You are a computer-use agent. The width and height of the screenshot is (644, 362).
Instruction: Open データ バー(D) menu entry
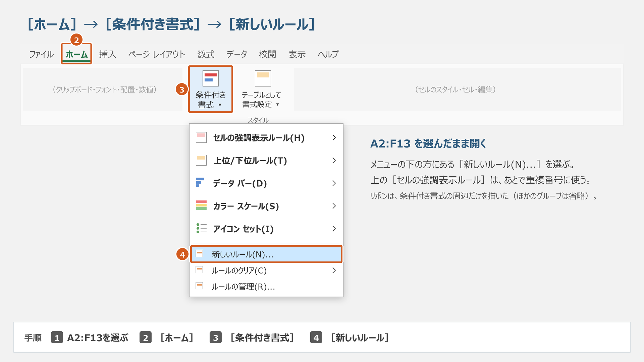(266, 183)
